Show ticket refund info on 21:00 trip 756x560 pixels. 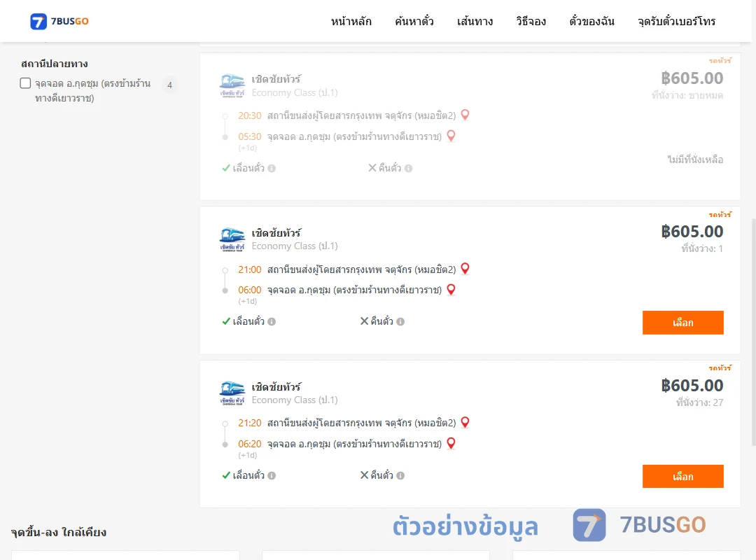point(400,322)
